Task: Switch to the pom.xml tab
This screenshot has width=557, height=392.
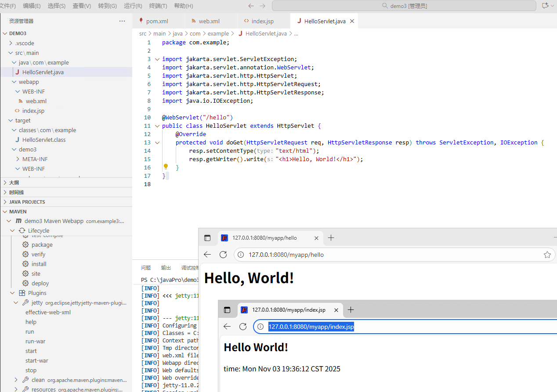Action: coord(157,21)
